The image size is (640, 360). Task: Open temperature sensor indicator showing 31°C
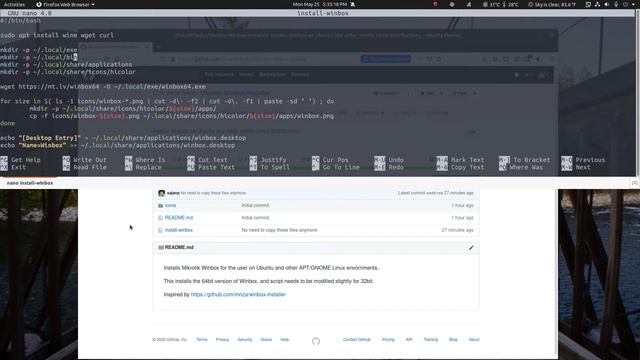[x=500, y=4]
